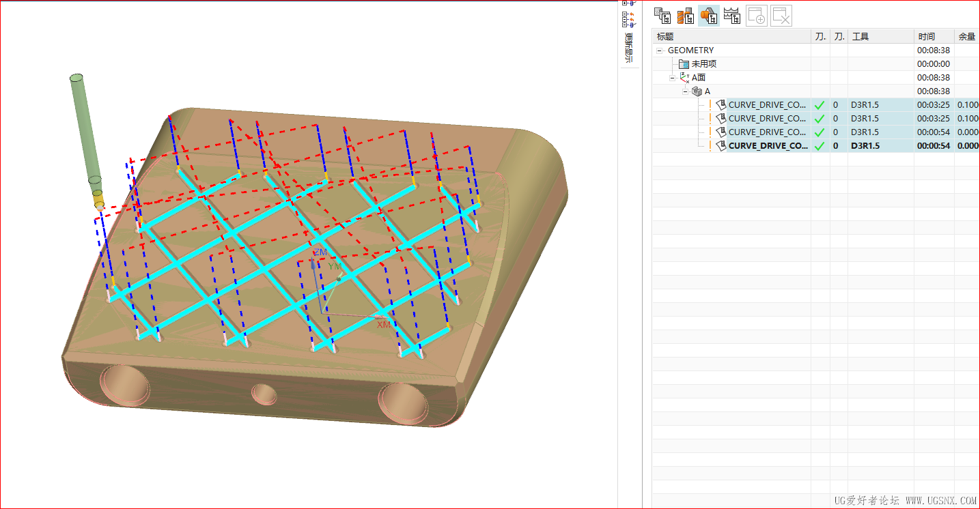Click green checkmark of last CURVE_DRIVE operation
The width and height of the screenshot is (980, 509).
(820, 145)
